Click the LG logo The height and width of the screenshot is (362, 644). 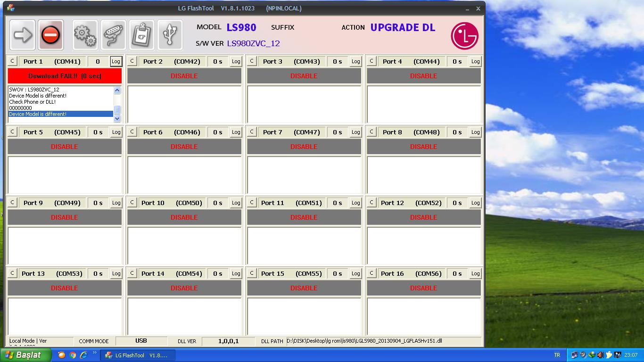(x=464, y=35)
